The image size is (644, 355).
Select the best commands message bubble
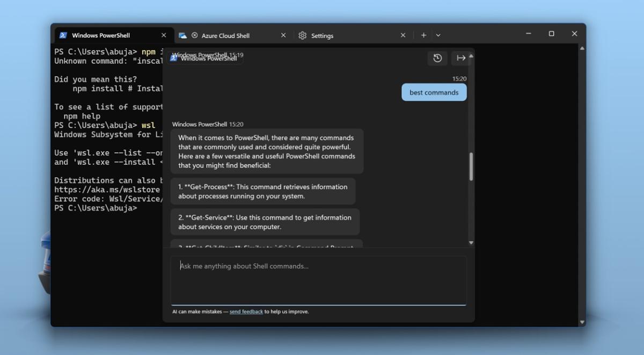434,92
